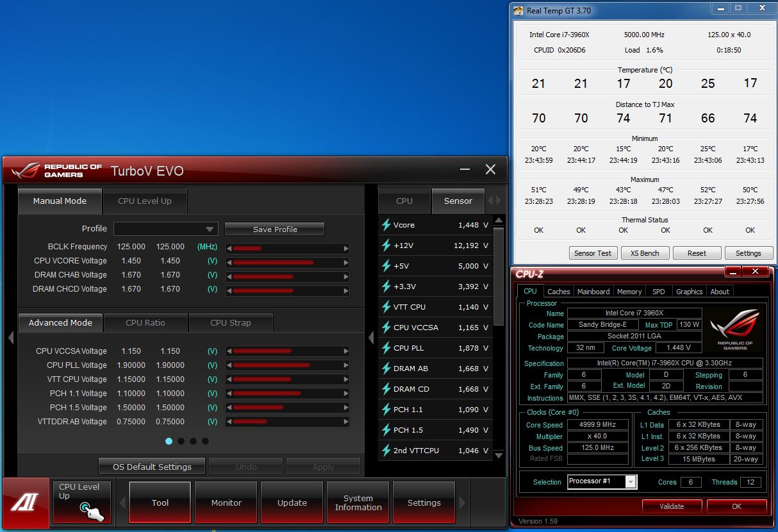Switch to the Sensor tab
The height and width of the screenshot is (532, 778).
click(458, 201)
